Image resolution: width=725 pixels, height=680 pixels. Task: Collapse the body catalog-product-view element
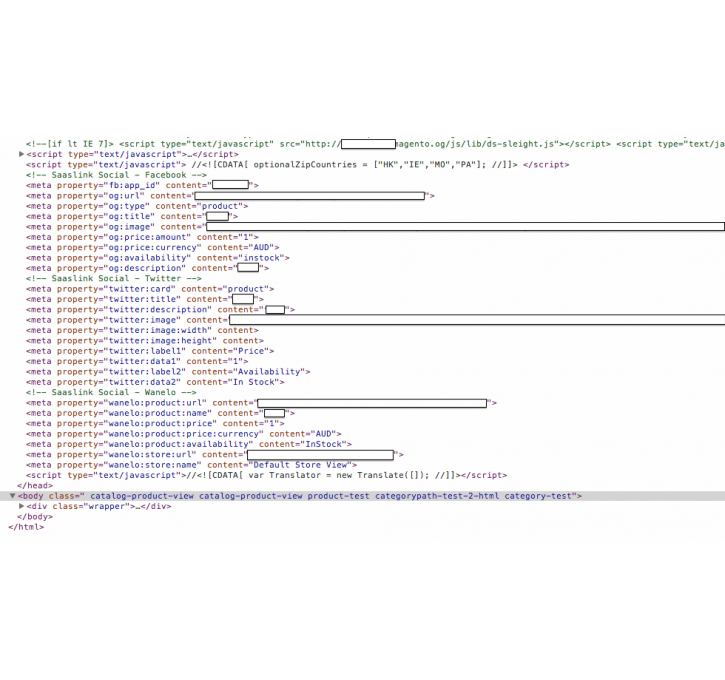12,496
